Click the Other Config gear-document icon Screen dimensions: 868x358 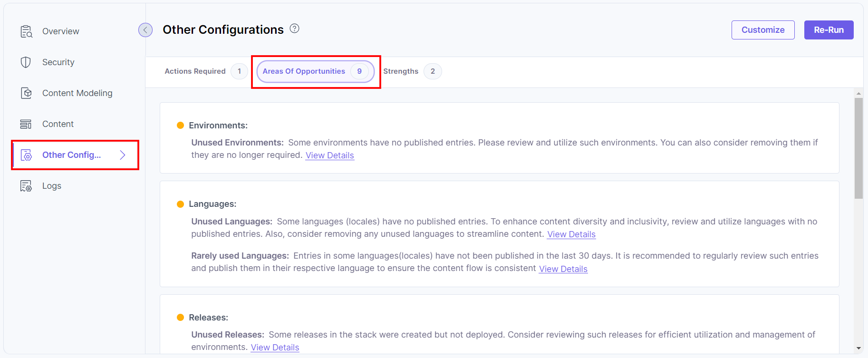pos(26,155)
